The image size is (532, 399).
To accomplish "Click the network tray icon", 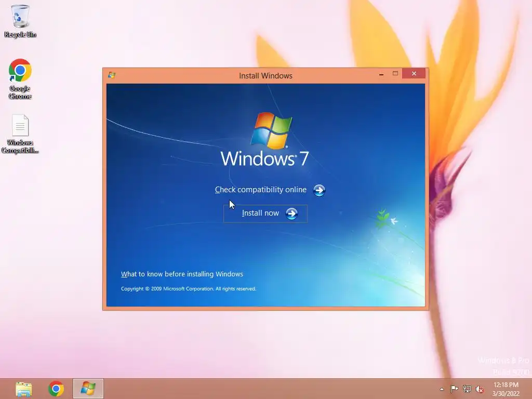I will tap(467, 389).
